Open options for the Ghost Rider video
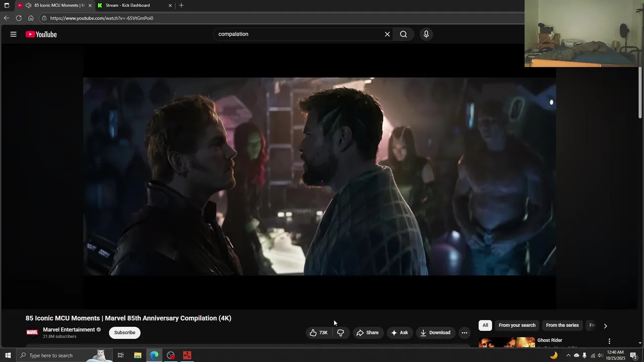 pos(609,341)
